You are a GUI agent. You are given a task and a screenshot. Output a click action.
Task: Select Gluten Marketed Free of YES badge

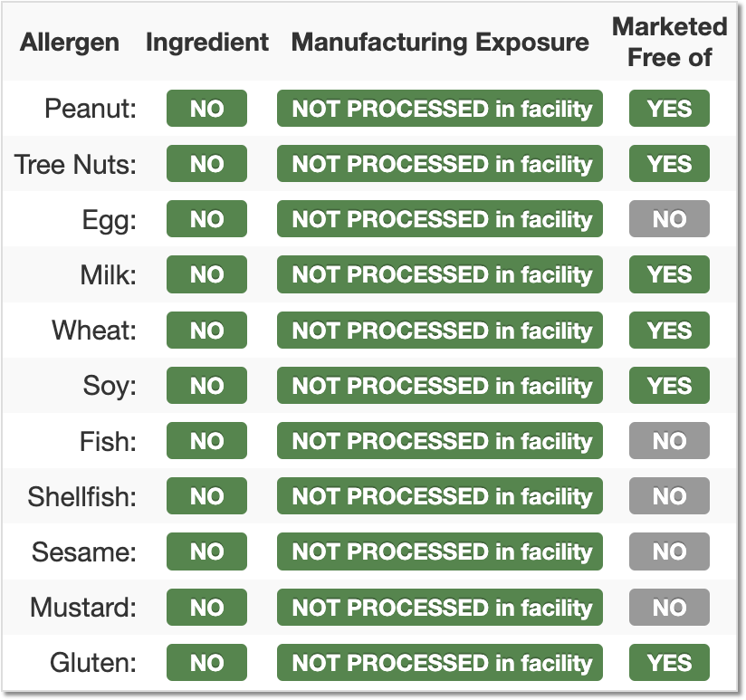(x=669, y=662)
